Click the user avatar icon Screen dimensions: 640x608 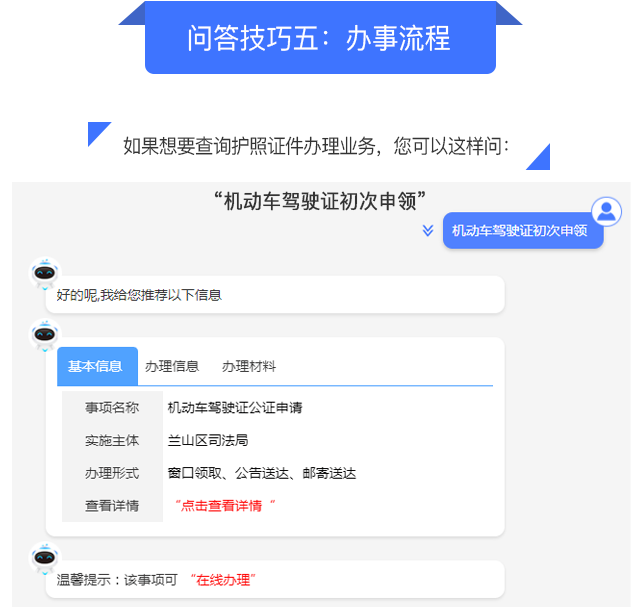606,211
